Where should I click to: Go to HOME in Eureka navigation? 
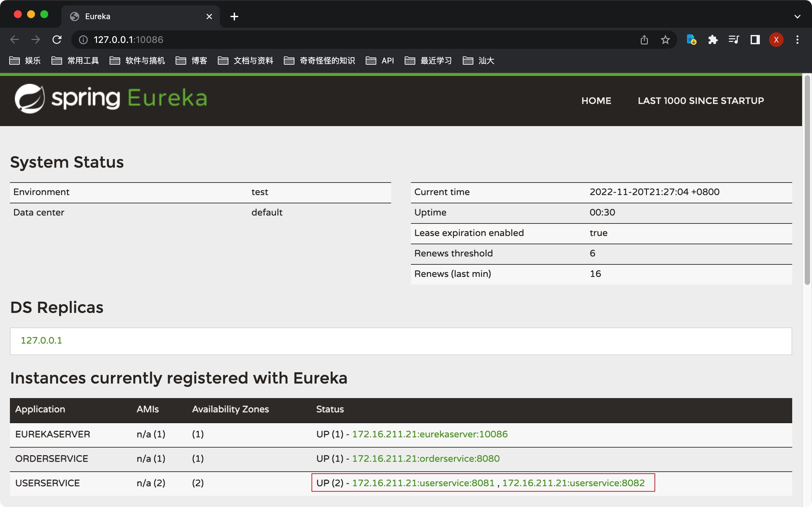(596, 101)
